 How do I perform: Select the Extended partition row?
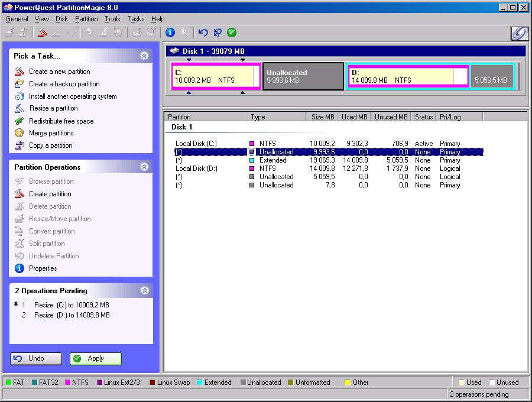[329, 160]
